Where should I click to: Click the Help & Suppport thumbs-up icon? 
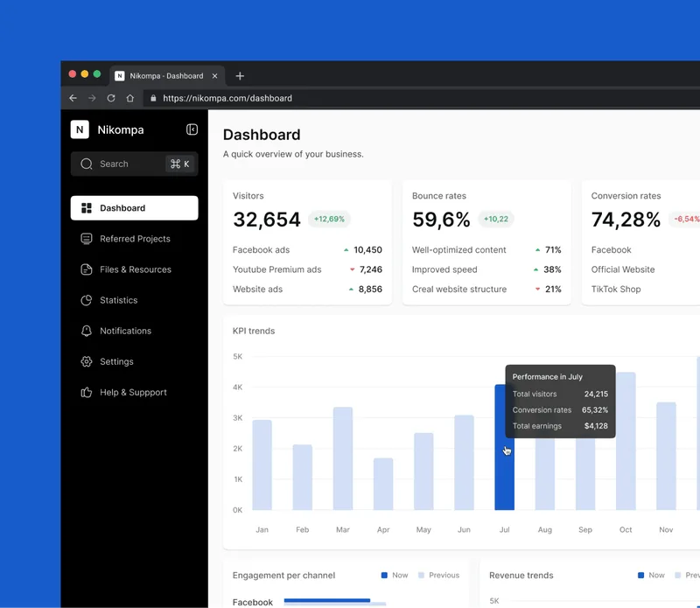coord(87,393)
